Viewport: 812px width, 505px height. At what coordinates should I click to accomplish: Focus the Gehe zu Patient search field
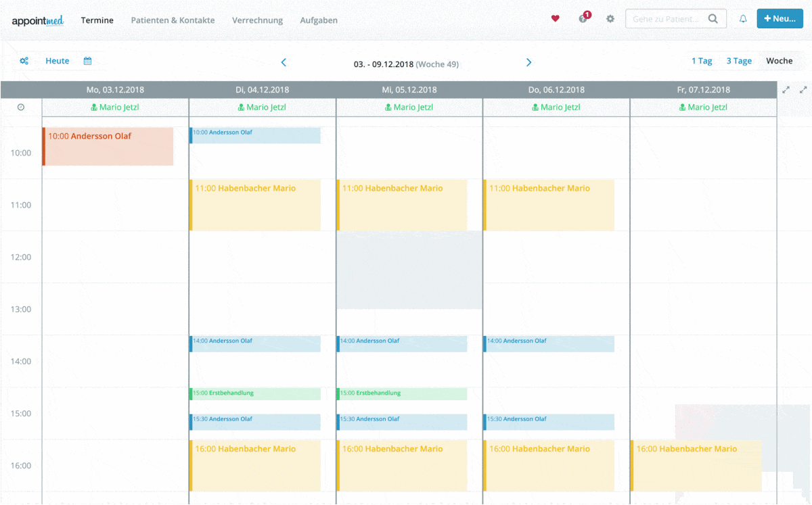tap(667, 19)
